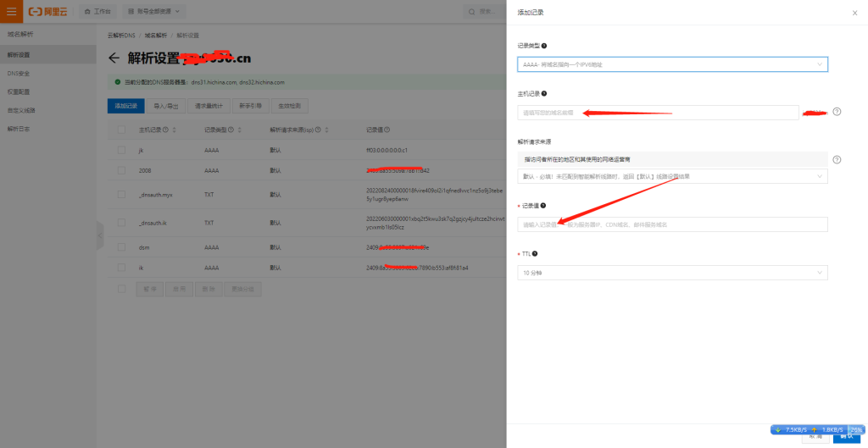Screen dimensions: 868x448
Task: Click the 云解析DNS breadcrumb link
Action: coord(121,36)
